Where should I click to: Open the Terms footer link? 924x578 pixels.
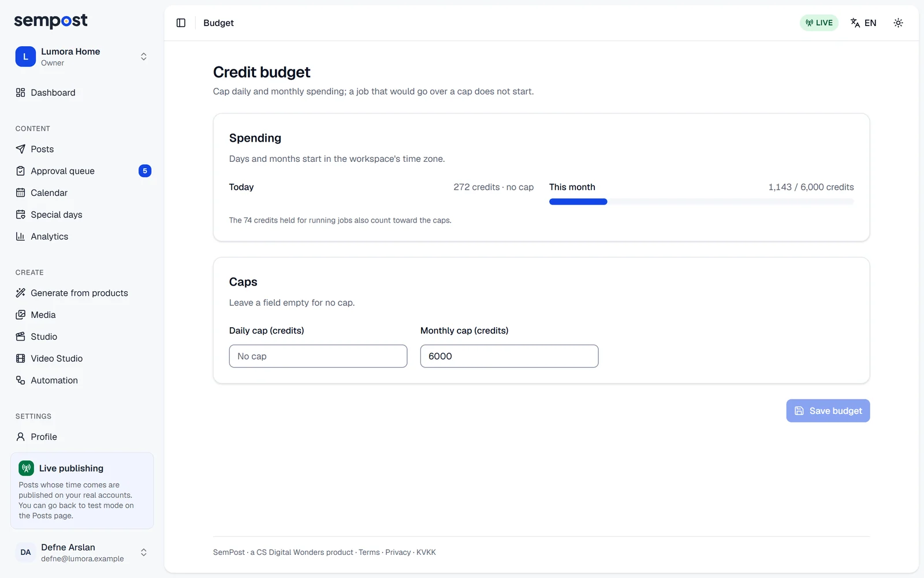369,553
